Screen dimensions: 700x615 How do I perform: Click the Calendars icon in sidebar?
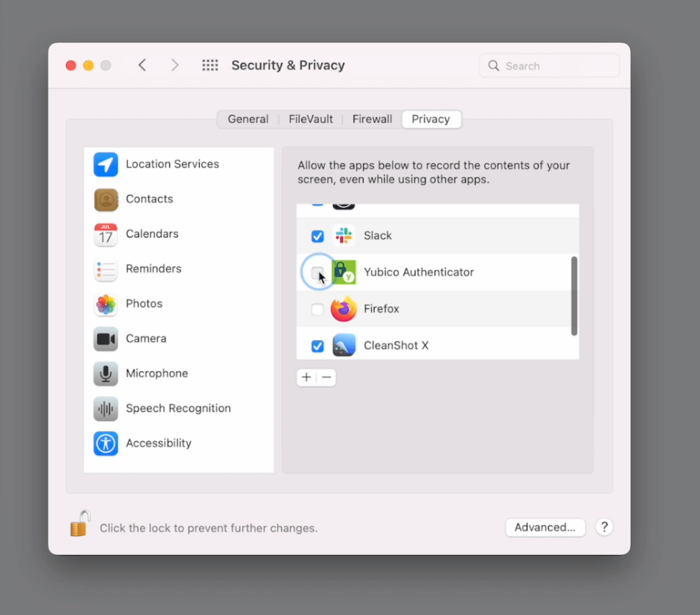[x=106, y=234]
